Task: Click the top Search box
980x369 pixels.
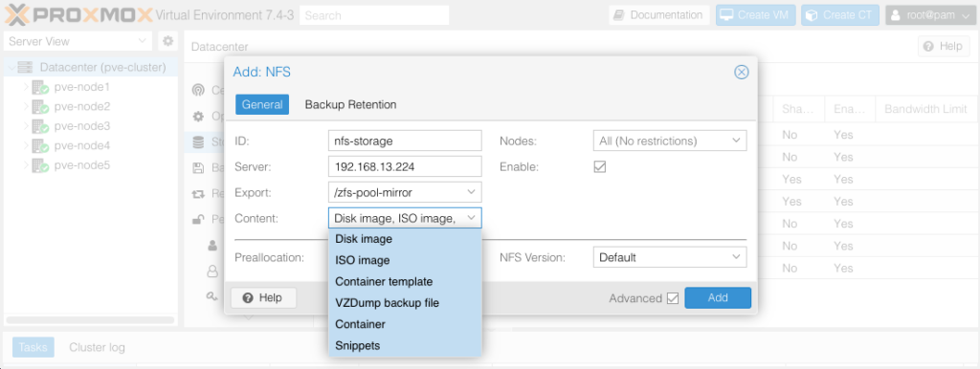Action: [374, 15]
